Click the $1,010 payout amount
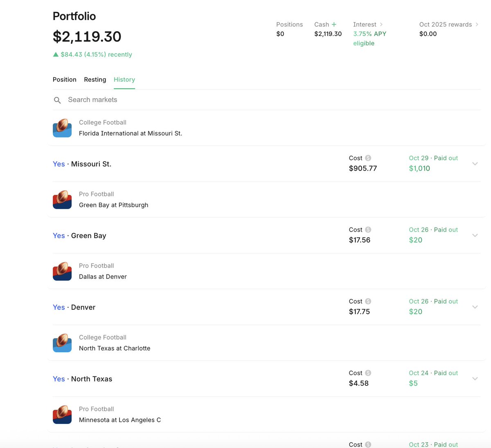Image resolution: width=491 pixels, height=448 pixels. pyautogui.click(x=419, y=168)
